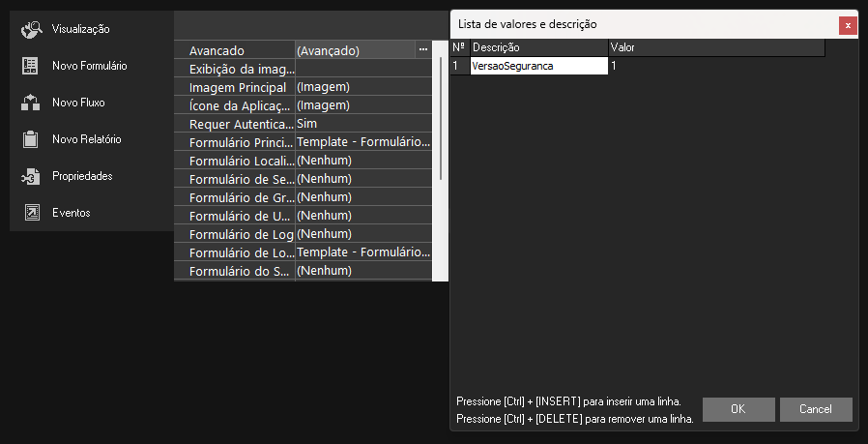
Task: Open the Avançado ellipsis button
Action: [x=423, y=49]
